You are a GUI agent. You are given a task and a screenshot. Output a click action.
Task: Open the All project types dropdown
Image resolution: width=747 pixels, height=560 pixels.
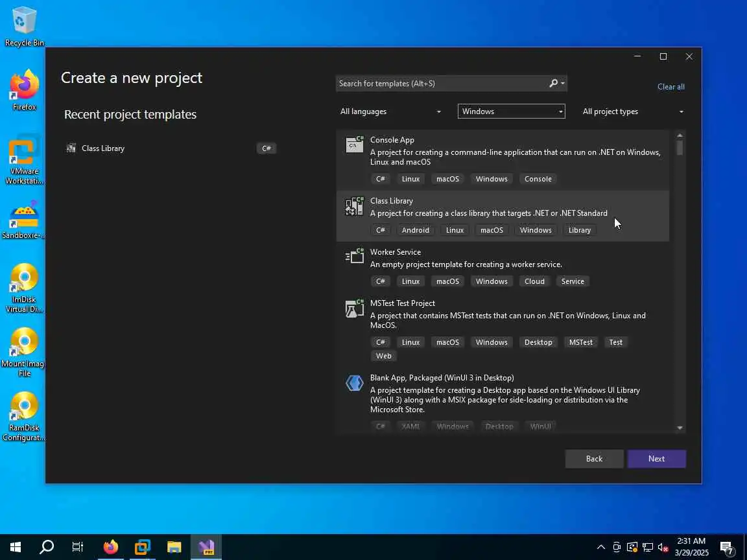pyautogui.click(x=633, y=111)
